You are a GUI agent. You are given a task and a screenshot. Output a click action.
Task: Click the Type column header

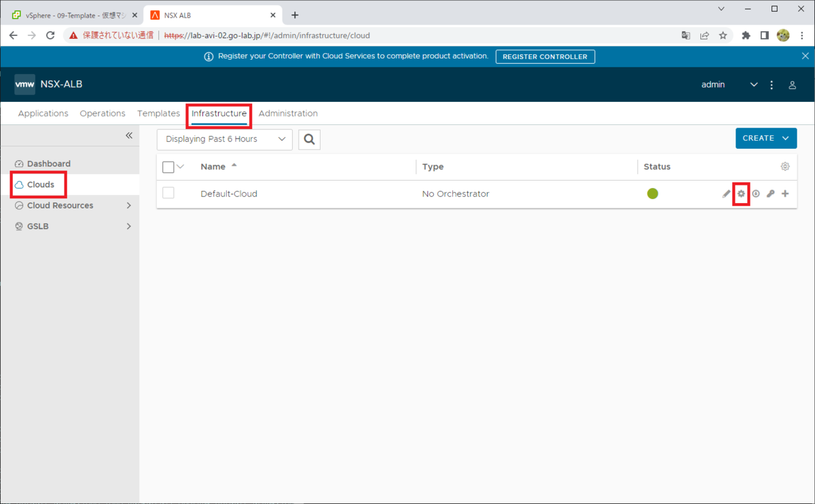click(x=433, y=166)
